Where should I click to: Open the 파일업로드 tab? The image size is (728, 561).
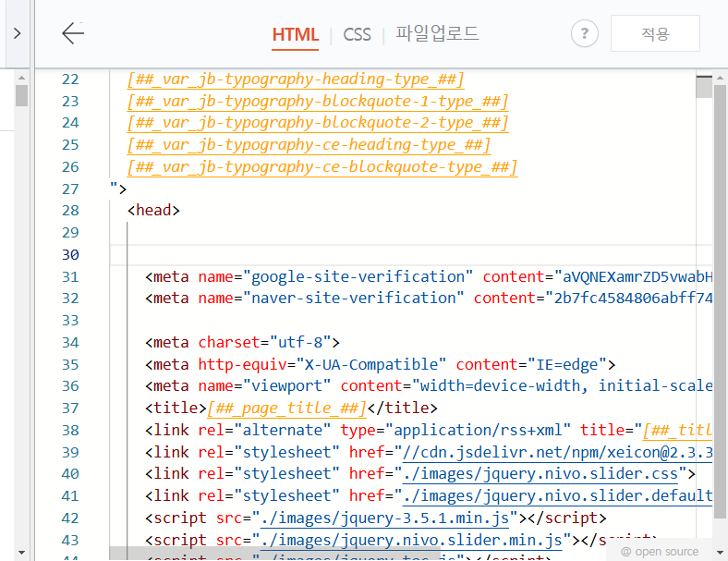click(x=437, y=33)
